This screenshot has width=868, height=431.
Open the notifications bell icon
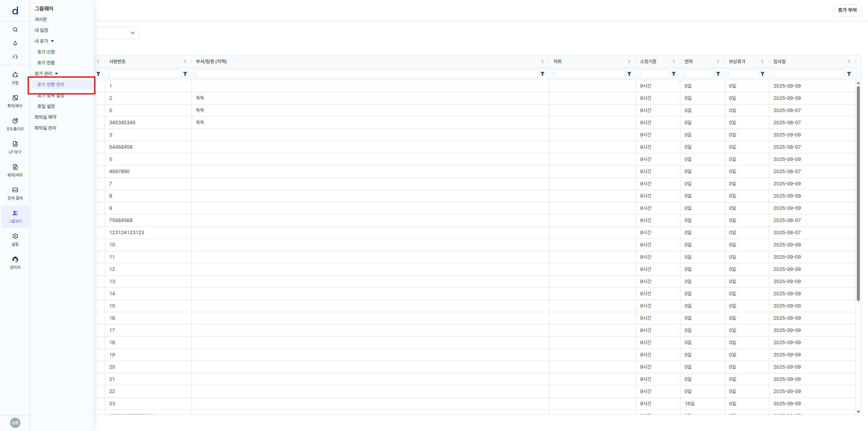(15, 43)
